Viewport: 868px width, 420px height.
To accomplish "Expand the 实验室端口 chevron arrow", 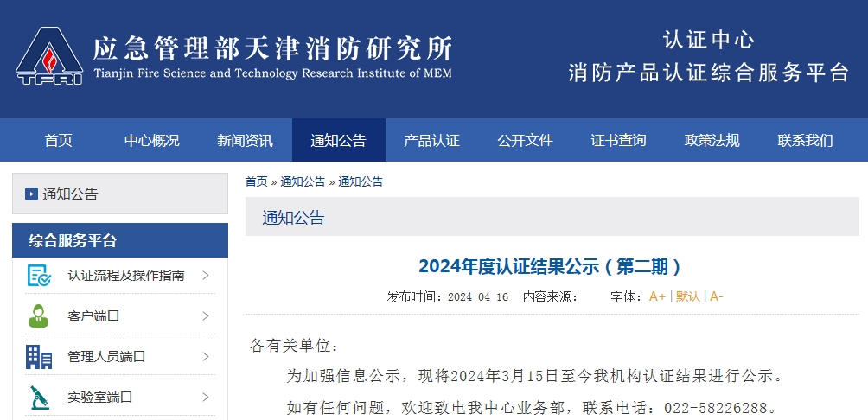I will point(206,397).
